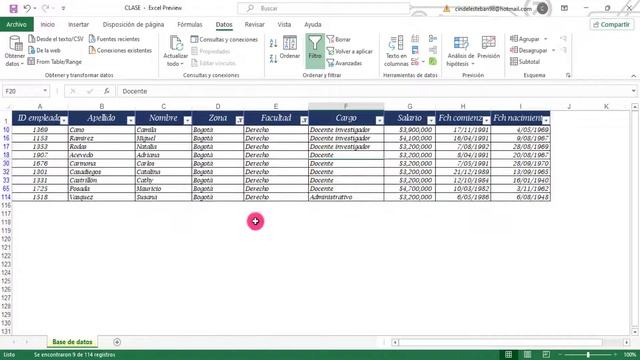Switch to Revisar tab
The image size is (640, 360).
coord(255,24)
